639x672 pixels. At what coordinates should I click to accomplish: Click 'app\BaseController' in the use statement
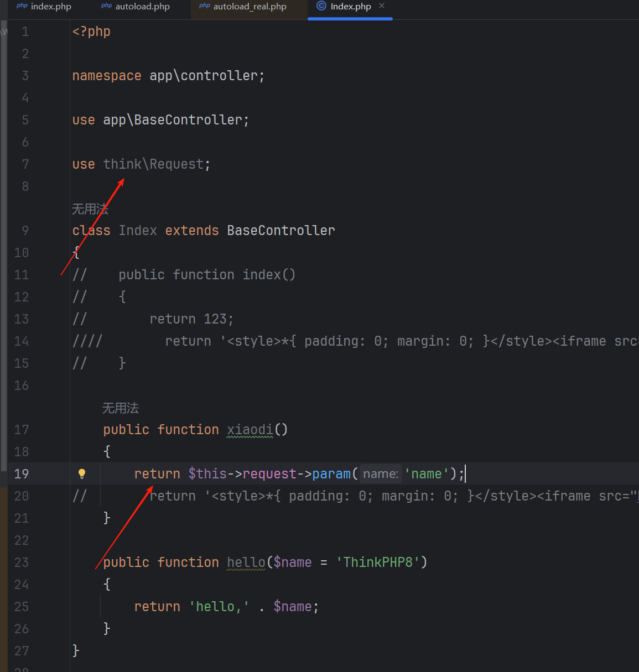pyautogui.click(x=173, y=120)
